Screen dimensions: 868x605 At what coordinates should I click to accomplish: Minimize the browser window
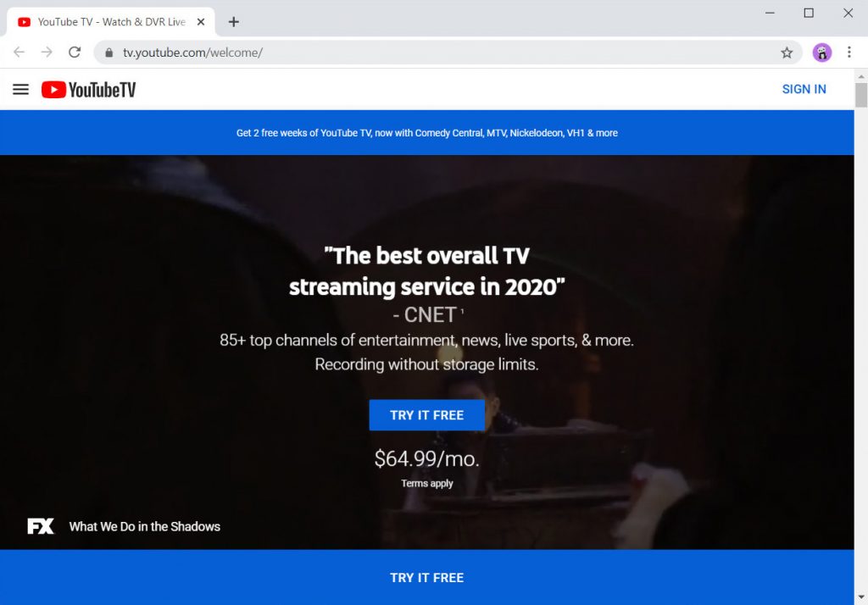[x=770, y=13]
